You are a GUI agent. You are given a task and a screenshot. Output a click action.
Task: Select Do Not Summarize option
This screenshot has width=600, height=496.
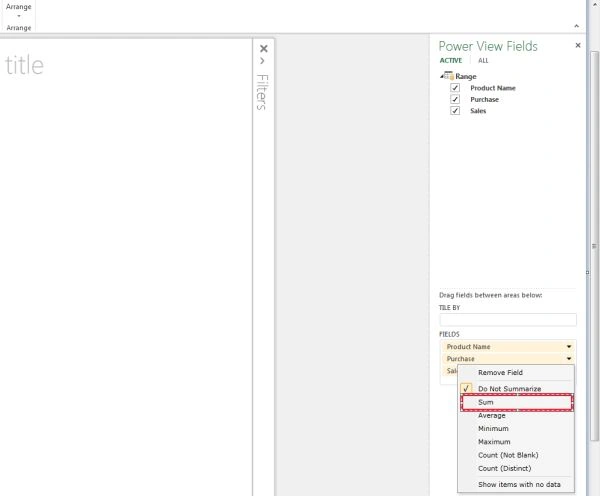[516, 389]
